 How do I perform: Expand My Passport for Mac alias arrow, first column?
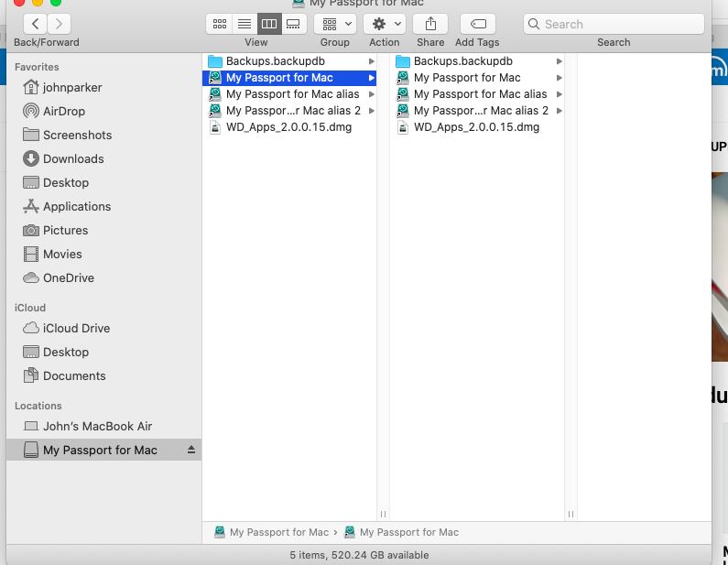372,94
